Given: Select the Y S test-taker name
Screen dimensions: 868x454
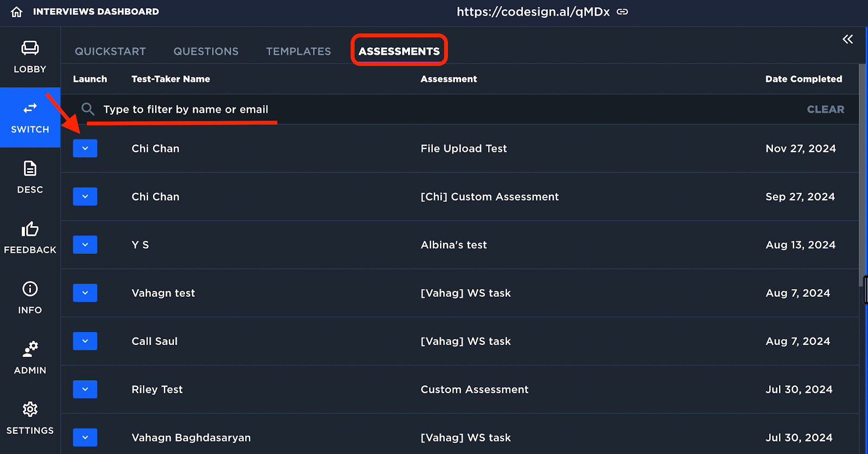Looking at the screenshot, I should click(140, 245).
